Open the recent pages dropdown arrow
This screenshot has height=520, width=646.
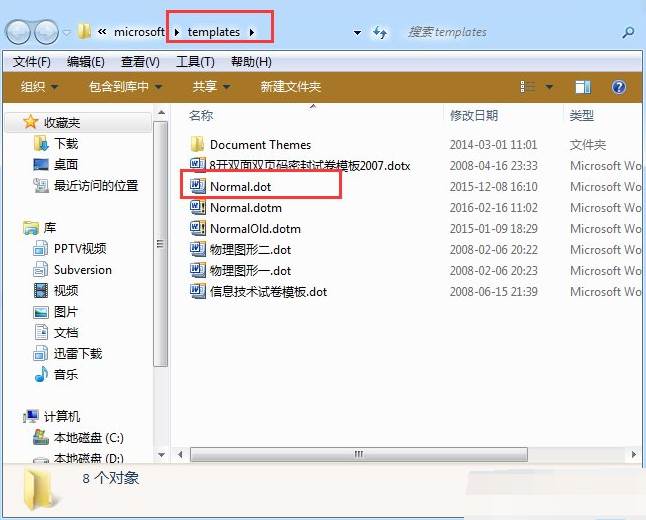coord(67,32)
